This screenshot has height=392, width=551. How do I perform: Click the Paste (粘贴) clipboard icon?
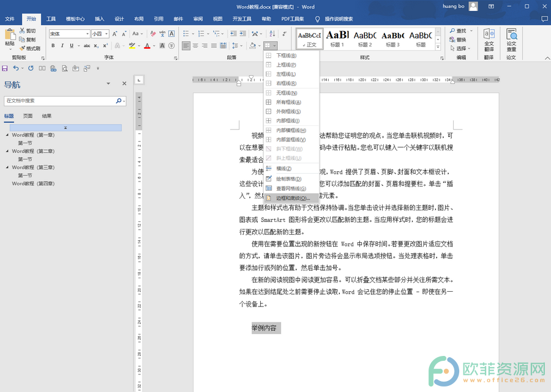coord(10,34)
